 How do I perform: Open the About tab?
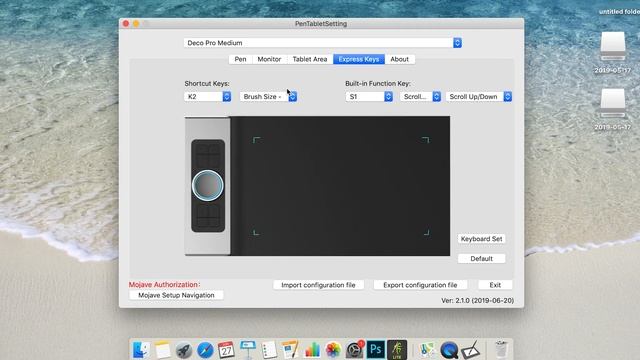pyautogui.click(x=400, y=59)
